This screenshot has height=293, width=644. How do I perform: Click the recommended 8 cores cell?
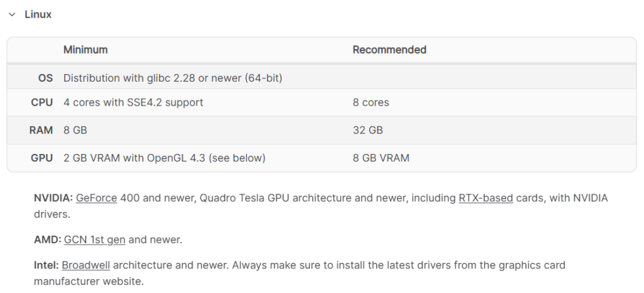click(x=371, y=102)
